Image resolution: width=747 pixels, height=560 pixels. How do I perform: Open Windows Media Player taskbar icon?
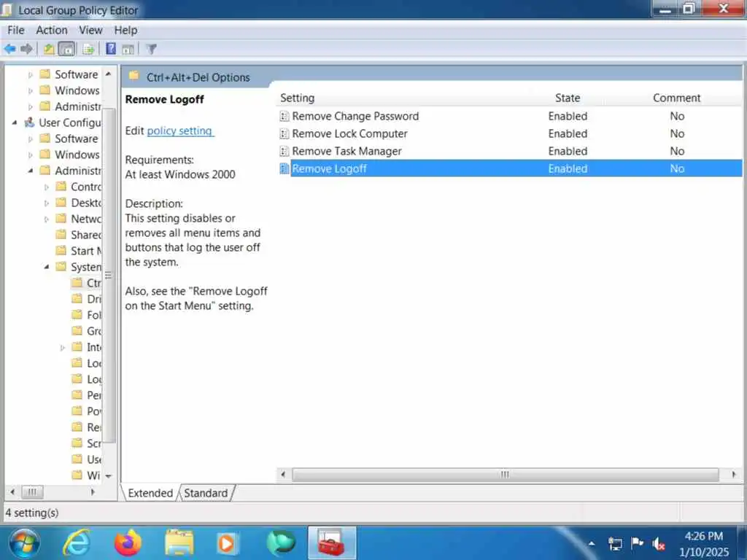click(227, 543)
